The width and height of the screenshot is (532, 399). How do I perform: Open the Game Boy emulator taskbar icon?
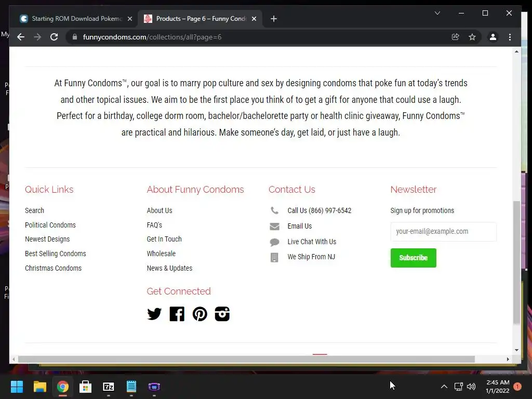pyautogui.click(x=154, y=387)
